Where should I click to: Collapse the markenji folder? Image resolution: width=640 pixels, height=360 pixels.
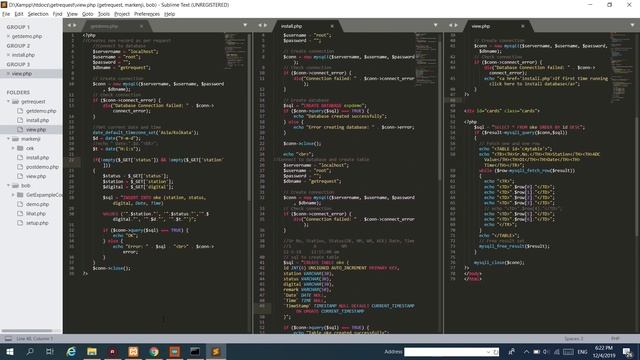[x=8, y=139]
